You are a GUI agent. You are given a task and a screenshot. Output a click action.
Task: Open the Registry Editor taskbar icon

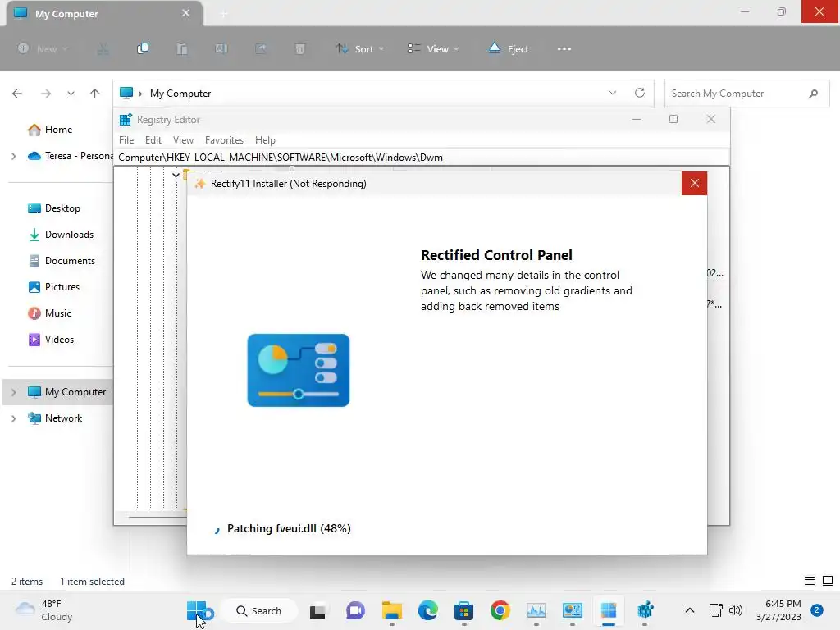(x=645, y=610)
